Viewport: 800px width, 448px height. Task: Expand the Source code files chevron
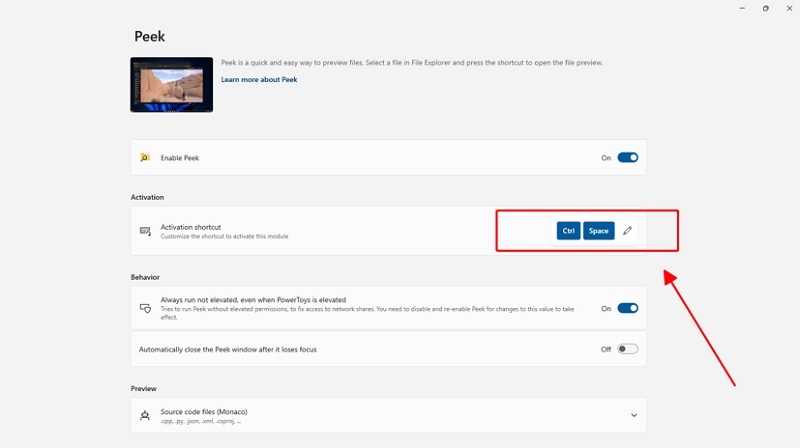(x=634, y=415)
